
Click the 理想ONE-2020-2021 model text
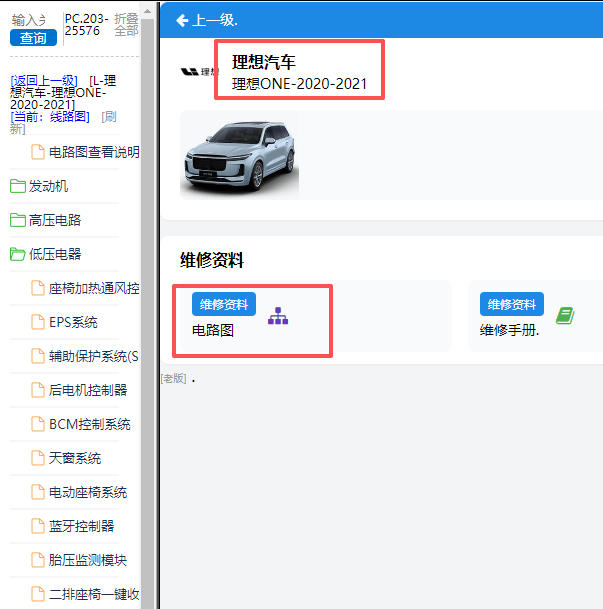(x=299, y=84)
